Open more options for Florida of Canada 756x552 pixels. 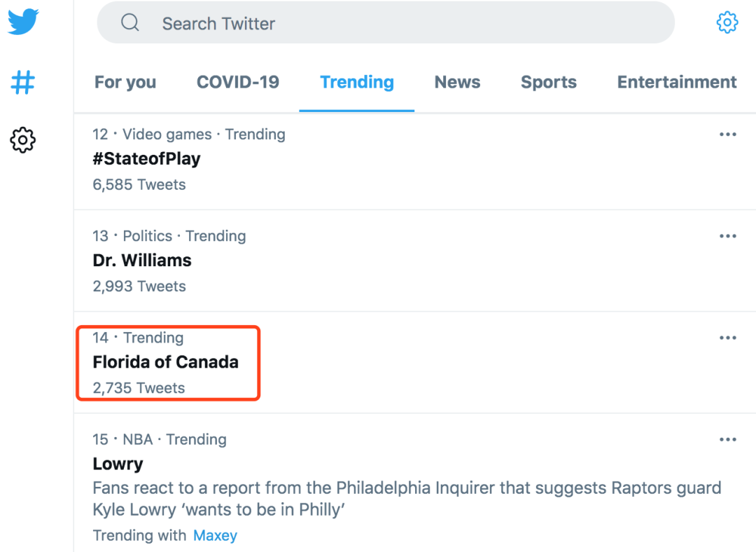[x=727, y=338]
